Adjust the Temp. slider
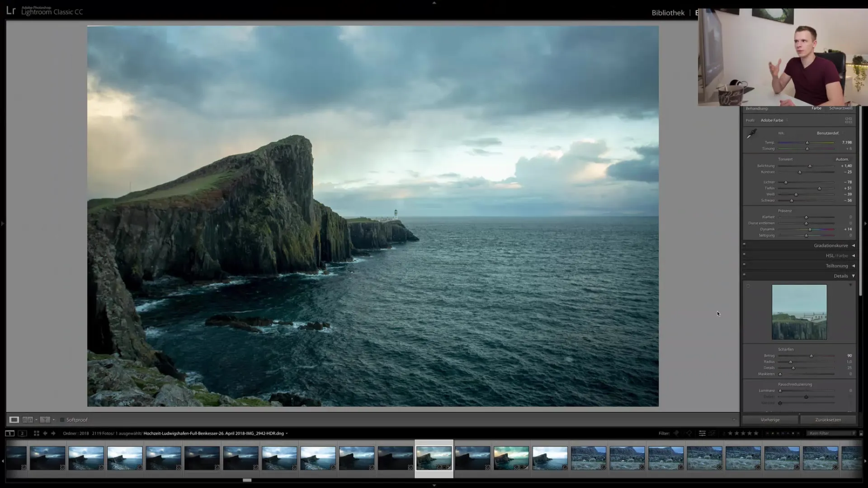Screen dimensions: 868x488 point(807,143)
